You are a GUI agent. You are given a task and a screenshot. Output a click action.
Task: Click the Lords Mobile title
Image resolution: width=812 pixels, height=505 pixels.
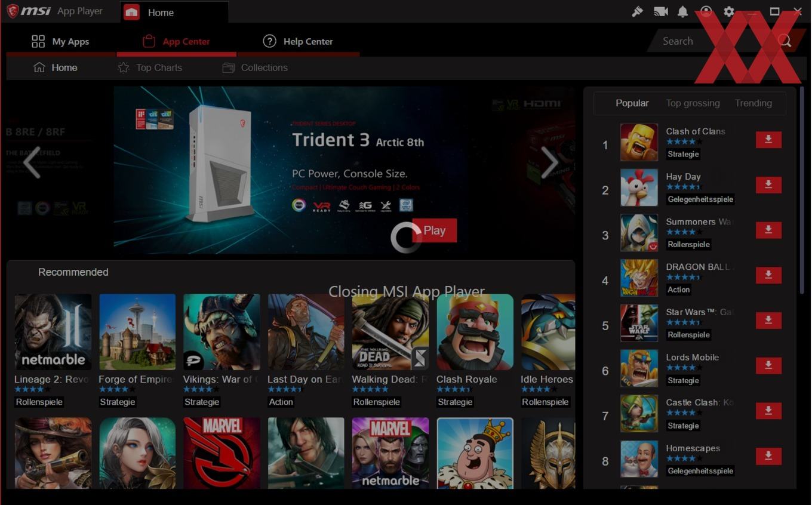(x=692, y=357)
